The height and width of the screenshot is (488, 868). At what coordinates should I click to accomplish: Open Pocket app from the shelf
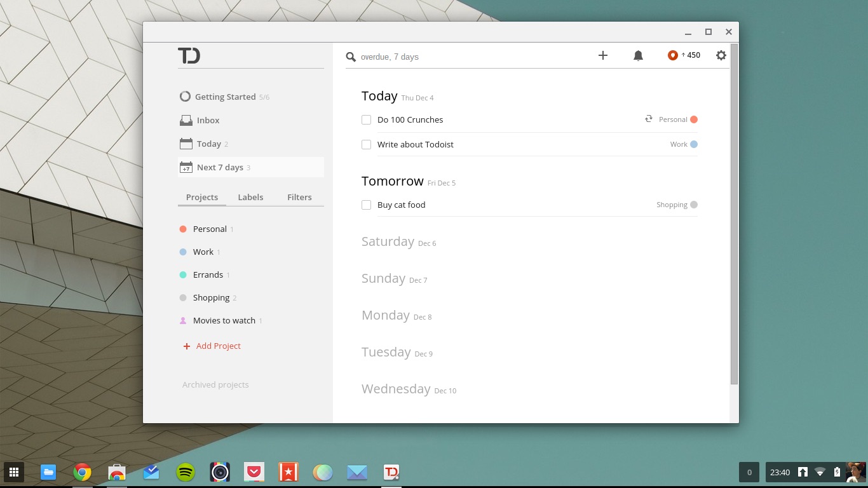point(254,472)
